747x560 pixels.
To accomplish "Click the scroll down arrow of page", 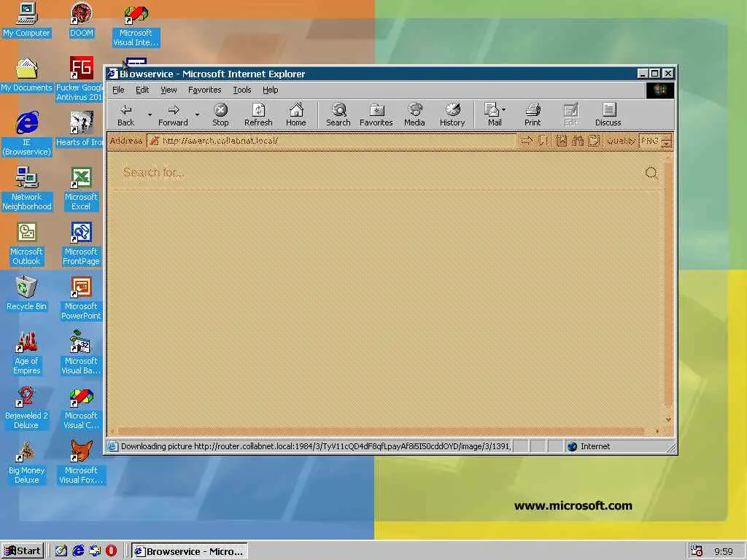I will point(668,420).
